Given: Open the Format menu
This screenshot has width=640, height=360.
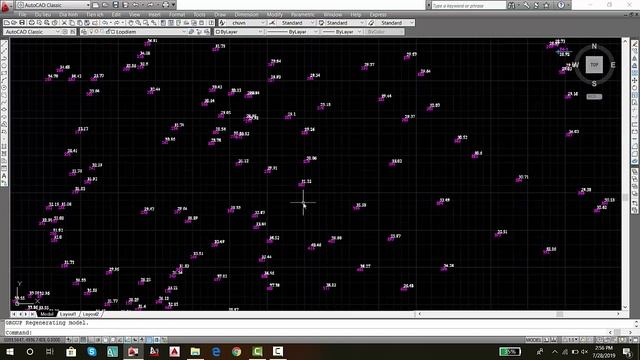Looking at the screenshot, I should pos(177,14).
